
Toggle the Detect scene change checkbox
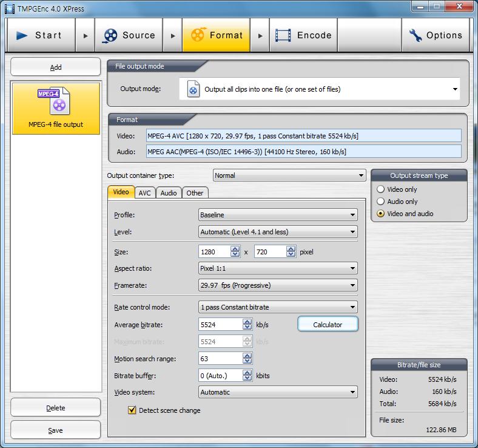pos(132,410)
